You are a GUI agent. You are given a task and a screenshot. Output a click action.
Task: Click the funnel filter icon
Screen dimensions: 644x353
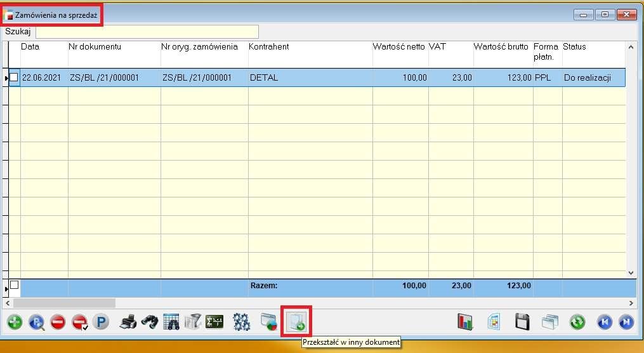tap(192, 322)
